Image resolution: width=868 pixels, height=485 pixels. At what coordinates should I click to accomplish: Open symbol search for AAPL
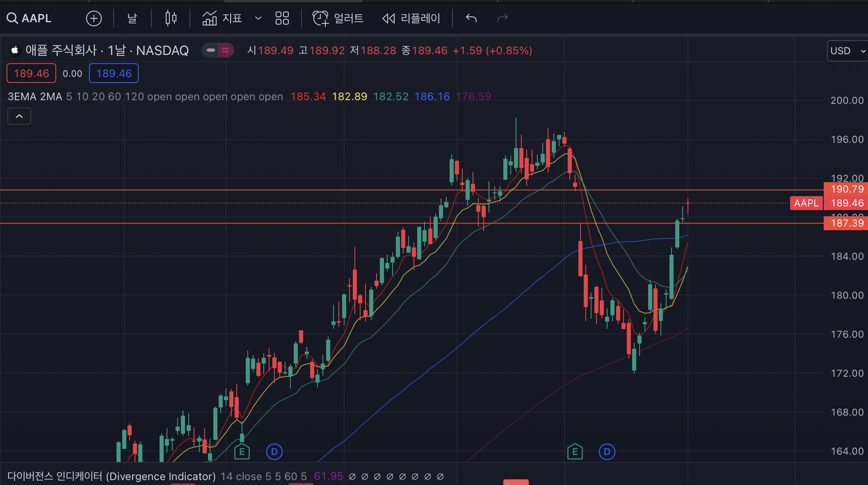[29, 18]
